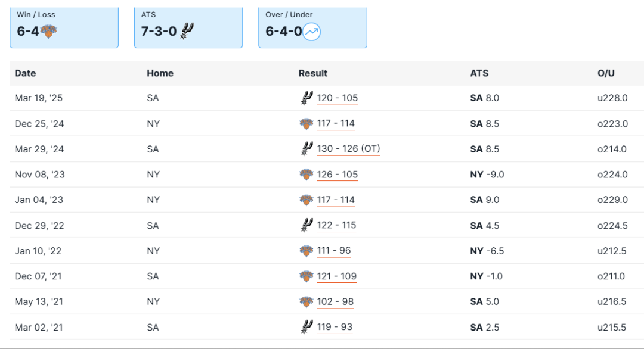
Task: Open the 126 - 105 game result link
Action: [338, 174]
